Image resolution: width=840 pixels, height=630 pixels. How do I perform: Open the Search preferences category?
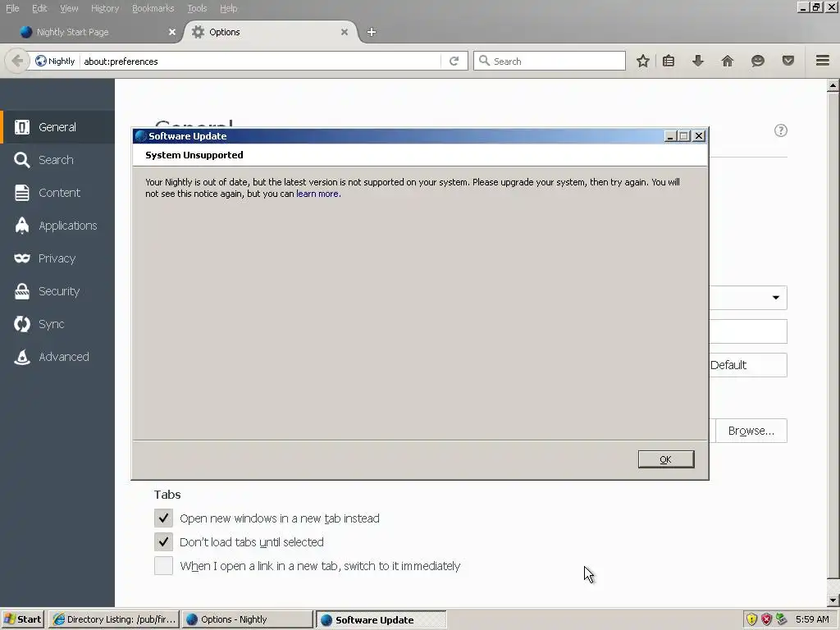click(x=57, y=160)
